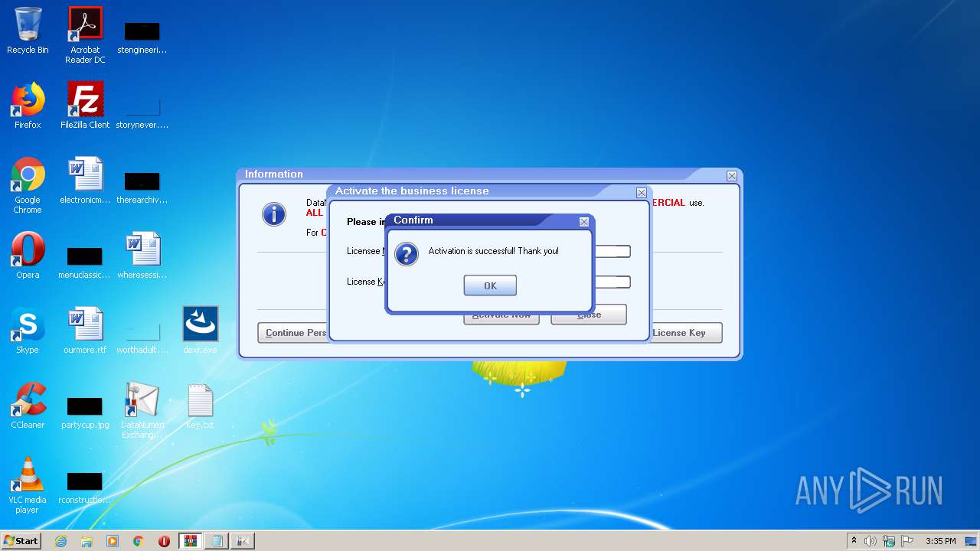This screenshot has width=980, height=551.
Task: Open Recycle Bin on desktop
Action: pyautogui.click(x=28, y=31)
